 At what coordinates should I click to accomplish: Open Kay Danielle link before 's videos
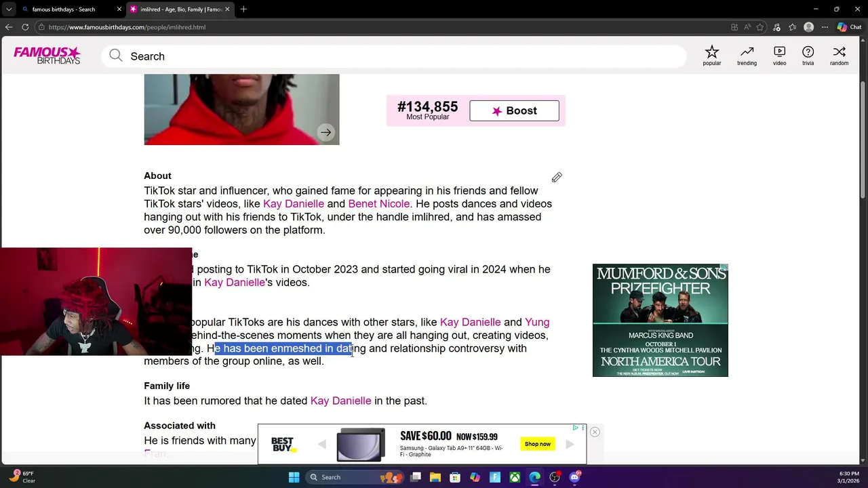235,283
